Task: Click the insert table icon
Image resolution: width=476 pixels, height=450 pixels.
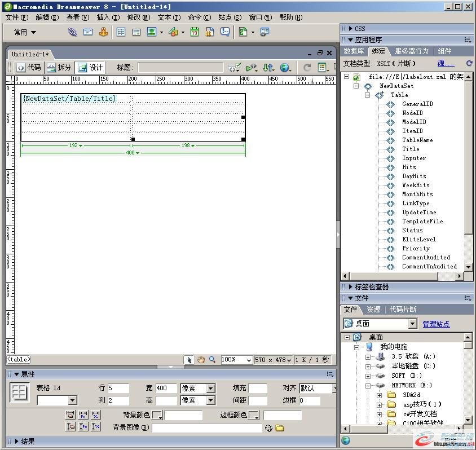Action: pyautogui.click(x=121, y=32)
